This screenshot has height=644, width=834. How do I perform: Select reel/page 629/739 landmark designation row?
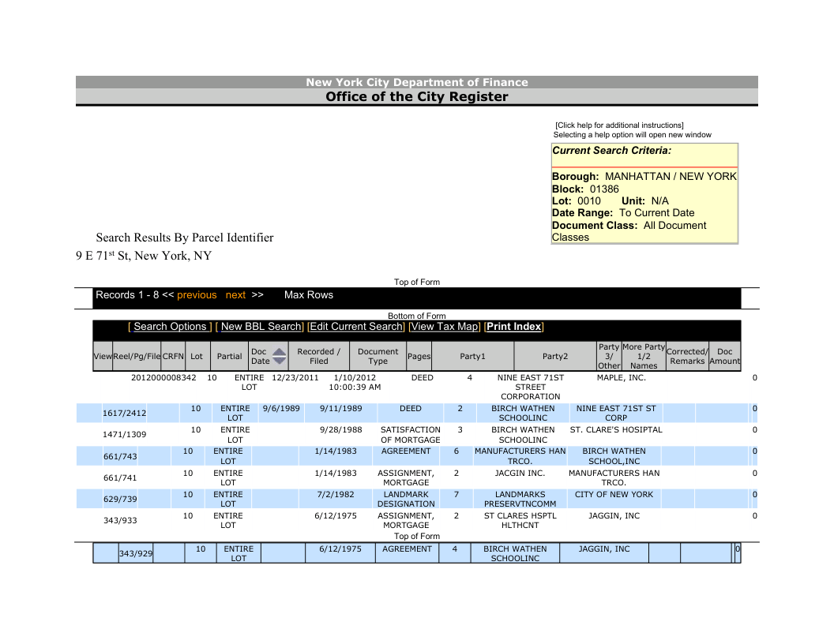(x=120, y=500)
